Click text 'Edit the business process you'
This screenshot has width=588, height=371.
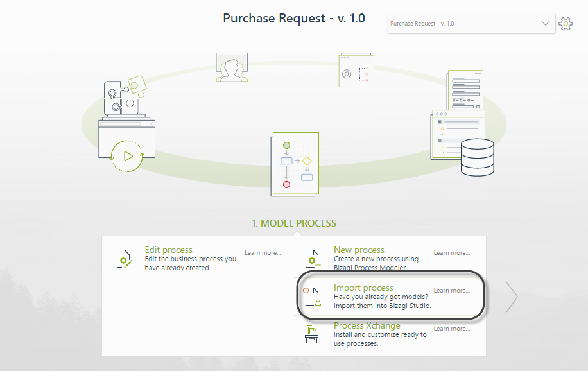[x=191, y=259]
